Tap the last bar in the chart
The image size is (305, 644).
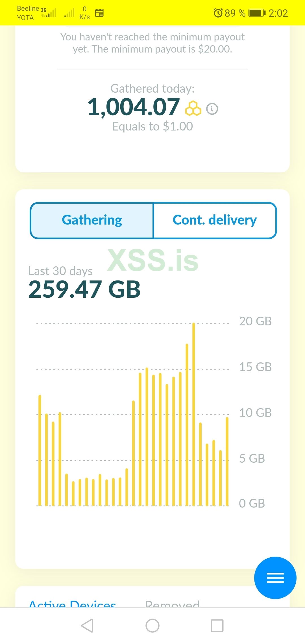pos(227,461)
